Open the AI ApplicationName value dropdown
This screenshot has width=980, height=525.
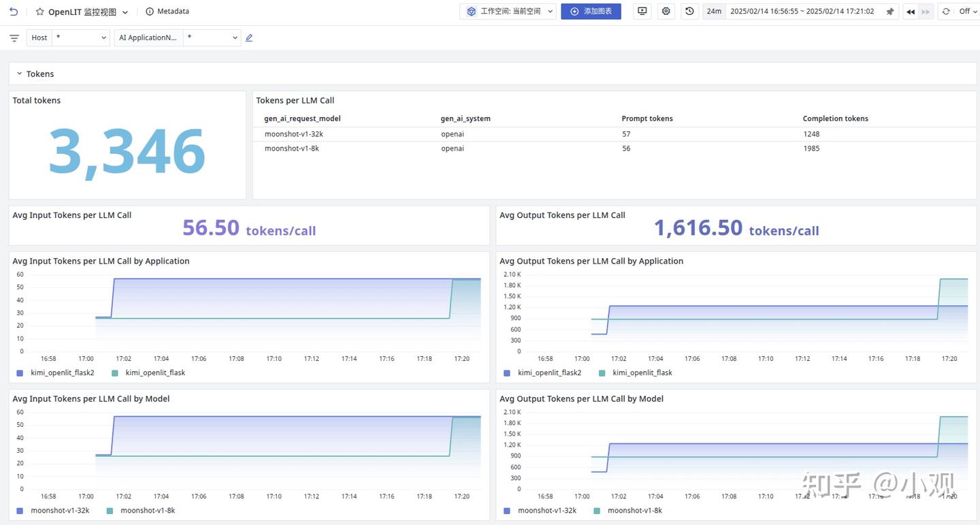pyautogui.click(x=212, y=37)
